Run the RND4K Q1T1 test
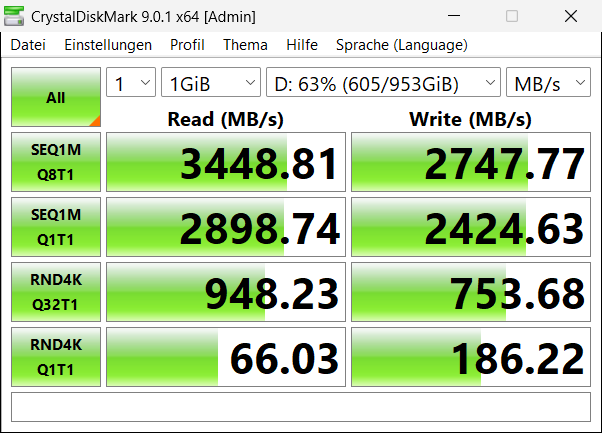602x433 pixels. pyautogui.click(x=56, y=357)
